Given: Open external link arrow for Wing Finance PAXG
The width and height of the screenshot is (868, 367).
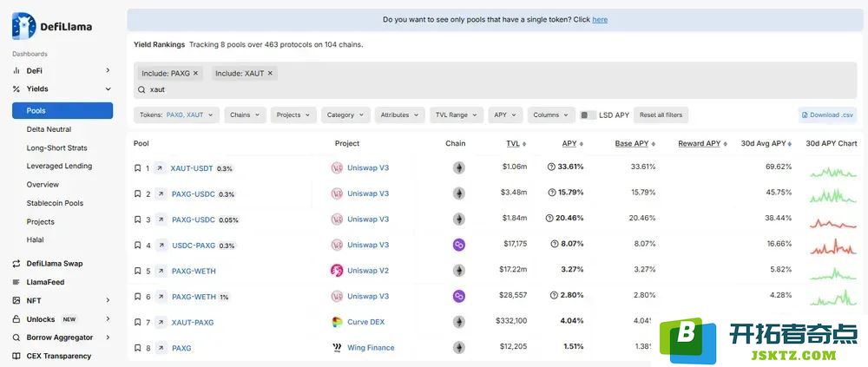Looking at the screenshot, I should click(x=161, y=348).
